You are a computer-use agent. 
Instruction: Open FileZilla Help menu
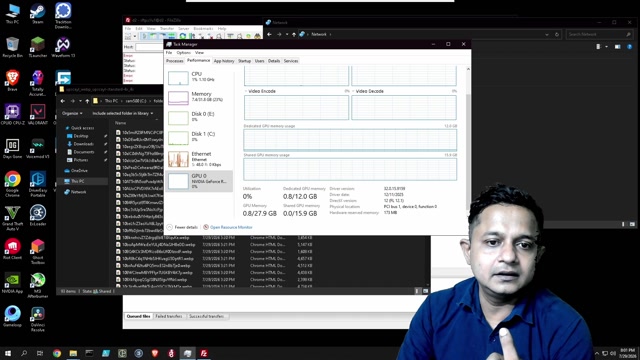pos(222,29)
